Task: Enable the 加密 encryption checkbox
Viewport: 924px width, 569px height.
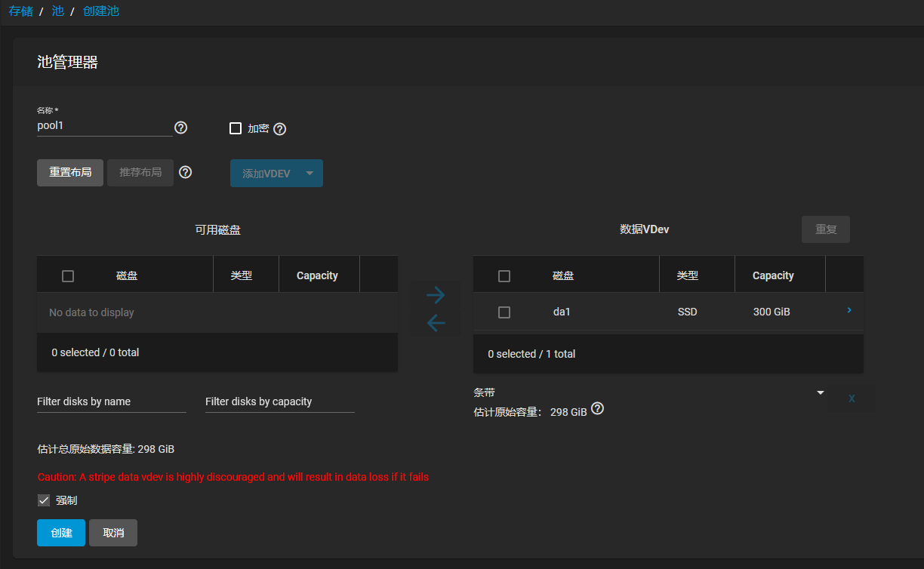Action: [236, 128]
